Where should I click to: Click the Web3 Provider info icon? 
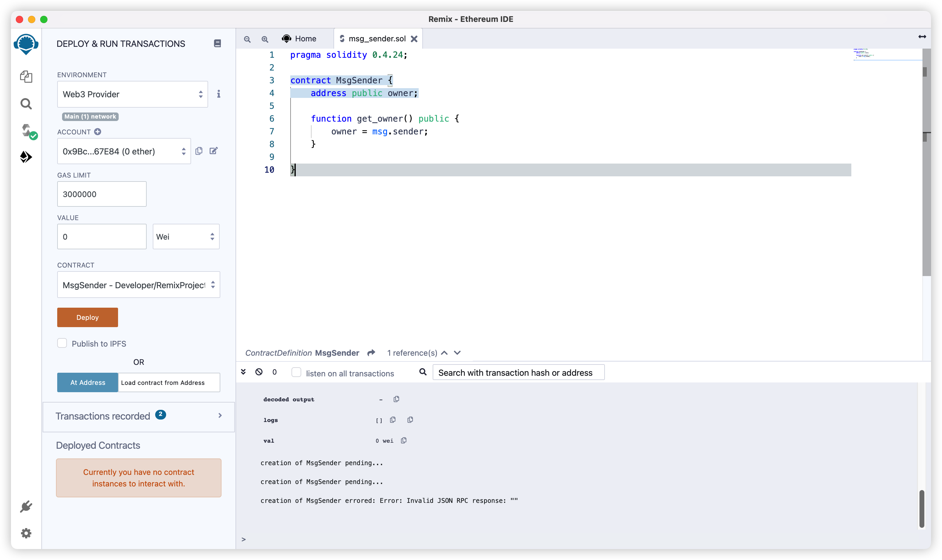218,94
